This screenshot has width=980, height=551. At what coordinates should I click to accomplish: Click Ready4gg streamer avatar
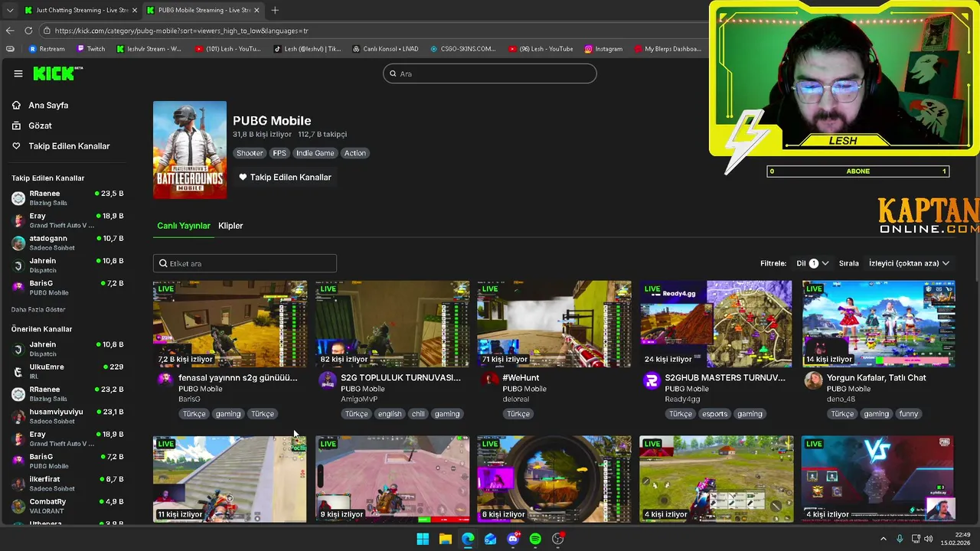[x=652, y=380]
